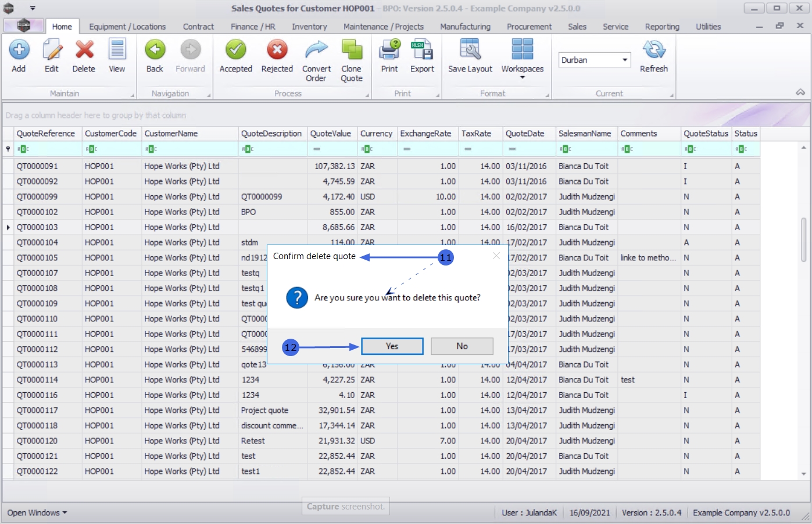The height and width of the screenshot is (524, 812).
Task: Sort by QuoteValue column header
Action: tap(332, 134)
